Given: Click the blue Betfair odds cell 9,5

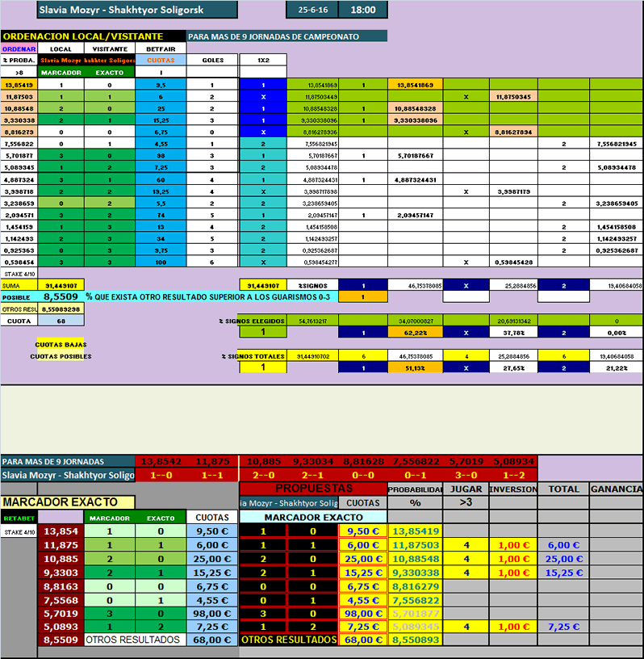Looking at the screenshot, I should (x=161, y=85).
